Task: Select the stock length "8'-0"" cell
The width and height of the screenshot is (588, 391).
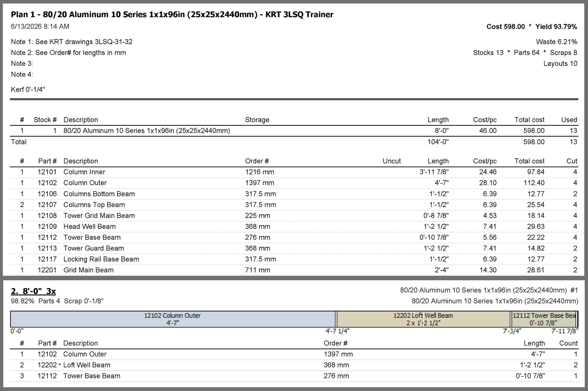Action: [x=441, y=131]
